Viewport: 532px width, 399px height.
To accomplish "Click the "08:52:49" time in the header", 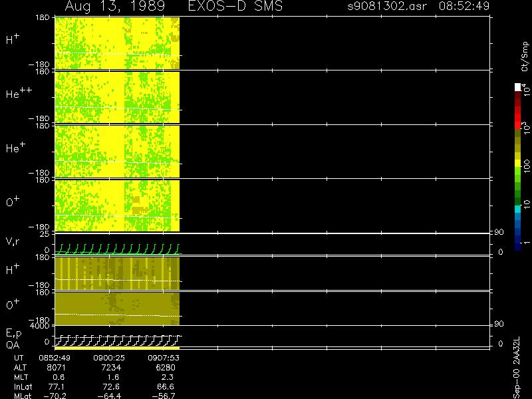I will (x=464, y=6).
